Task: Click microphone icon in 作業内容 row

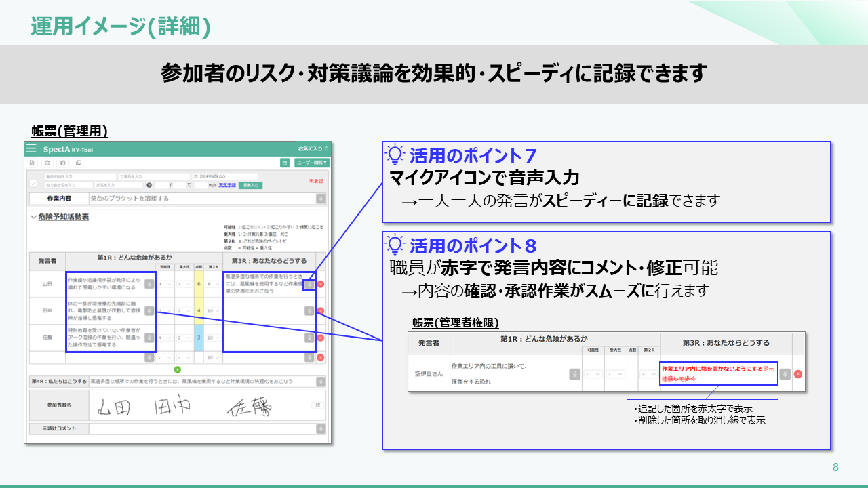Action: (x=321, y=199)
